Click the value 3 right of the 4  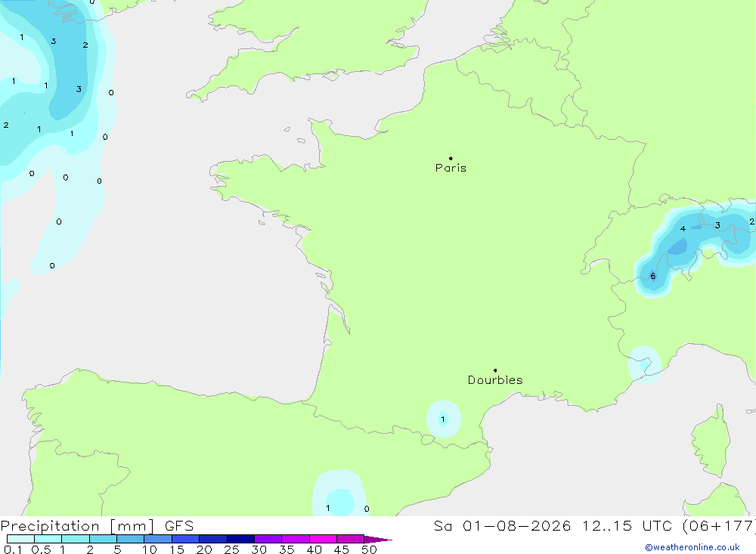click(x=717, y=225)
